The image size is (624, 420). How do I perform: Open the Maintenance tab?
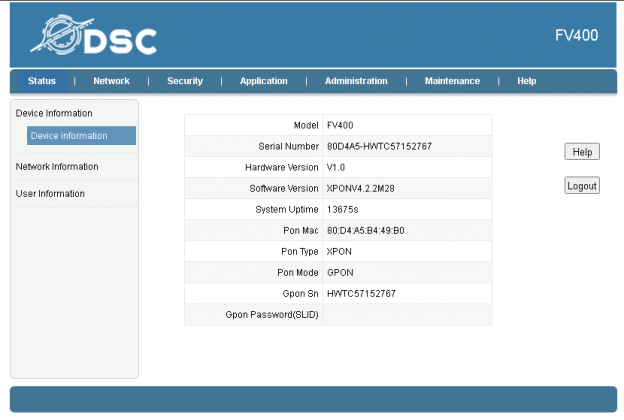(x=452, y=81)
